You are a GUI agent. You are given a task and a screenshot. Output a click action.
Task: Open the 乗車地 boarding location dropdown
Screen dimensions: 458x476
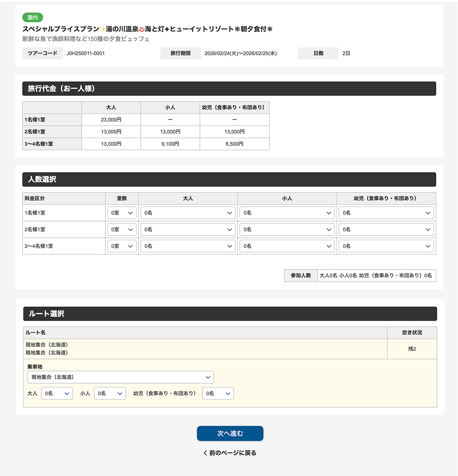click(120, 377)
